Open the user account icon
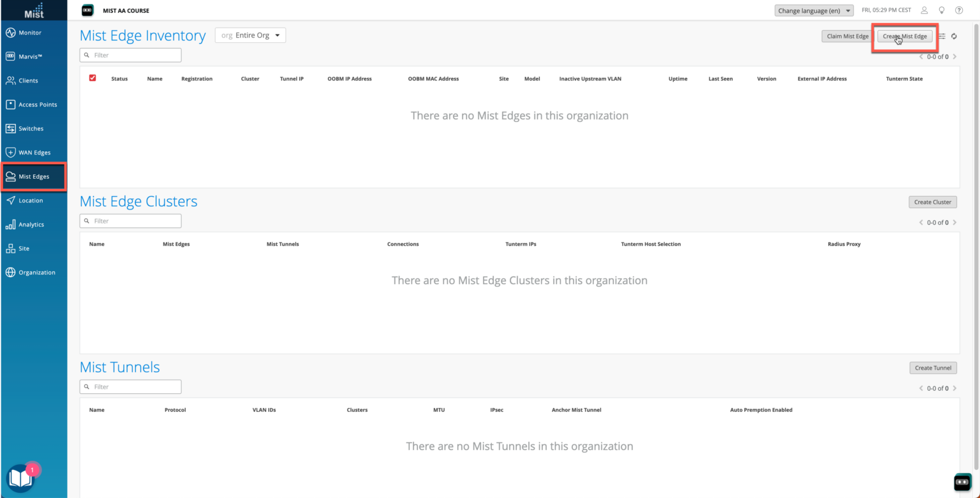Viewport: 980px width, 498px height. coord(923,10)
